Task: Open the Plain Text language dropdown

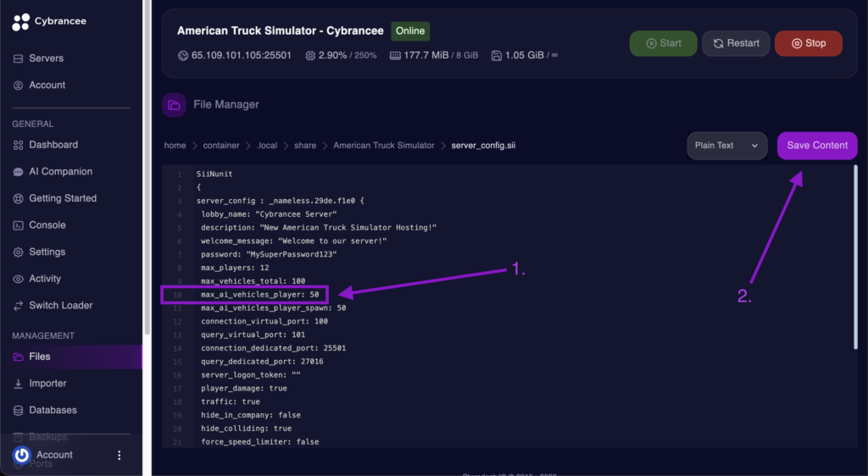Action: click(726, 146)
